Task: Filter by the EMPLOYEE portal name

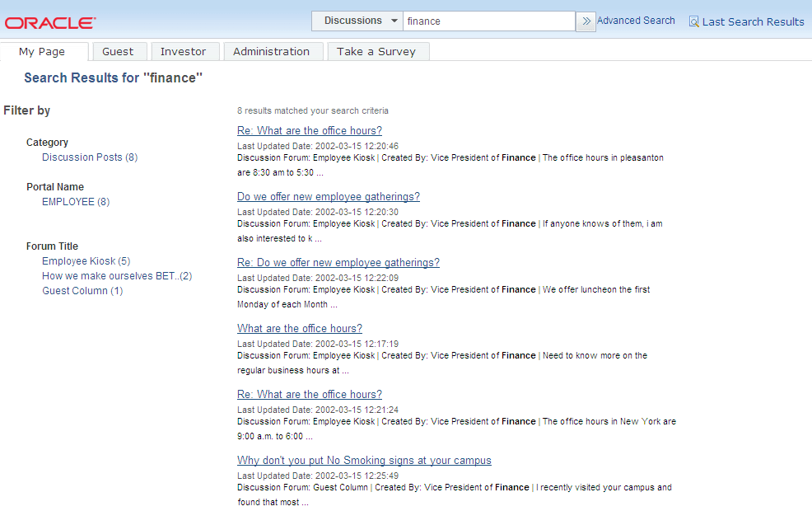Action: (75, 201)
